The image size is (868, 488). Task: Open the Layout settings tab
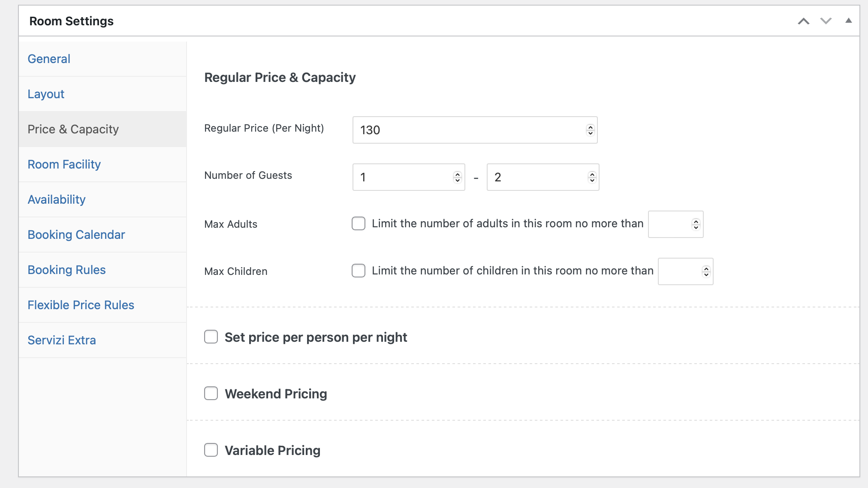(102, 94)
